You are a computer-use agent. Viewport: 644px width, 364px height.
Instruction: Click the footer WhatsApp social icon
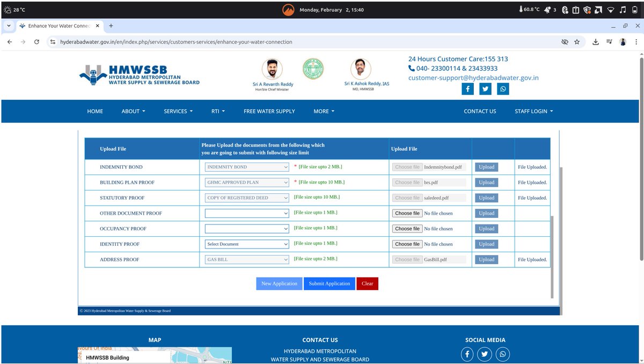503,354
